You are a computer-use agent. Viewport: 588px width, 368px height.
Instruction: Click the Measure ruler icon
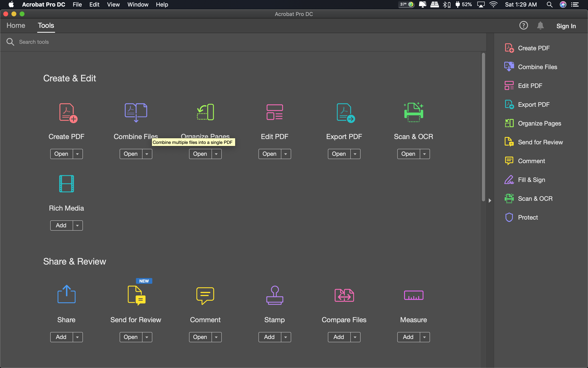(414, 295)
